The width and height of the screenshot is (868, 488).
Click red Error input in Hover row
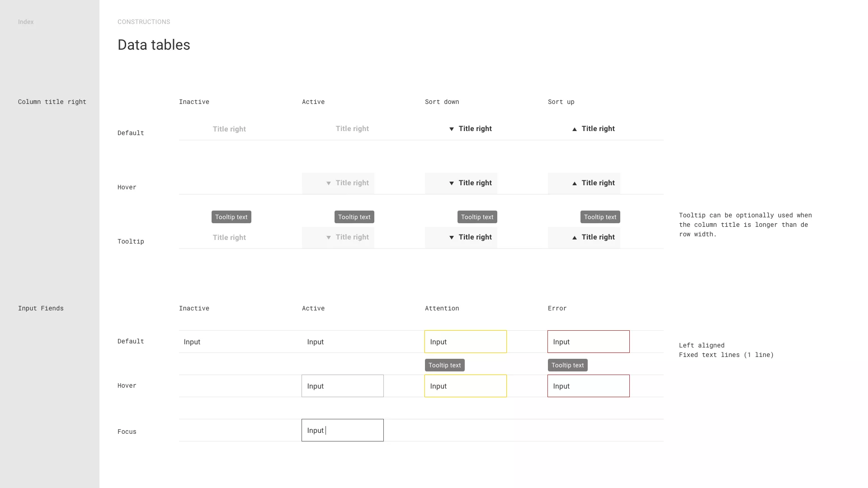coord(588,386)
